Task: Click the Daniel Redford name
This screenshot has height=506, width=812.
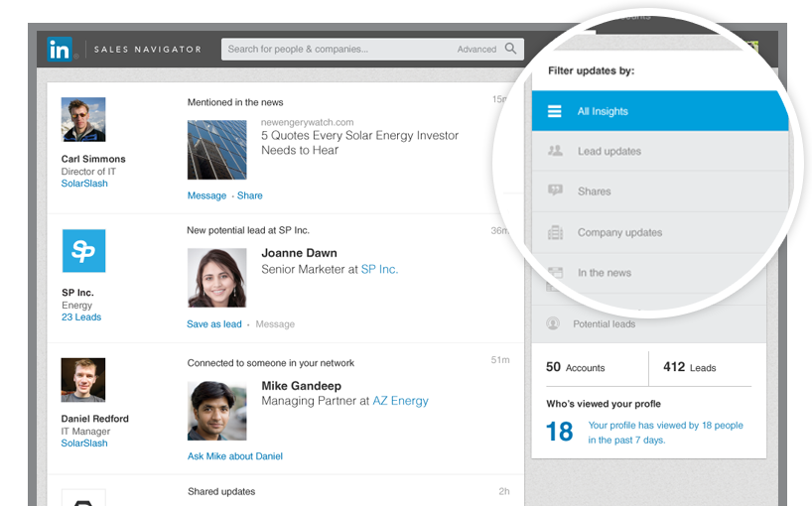Action: point(94,419)
